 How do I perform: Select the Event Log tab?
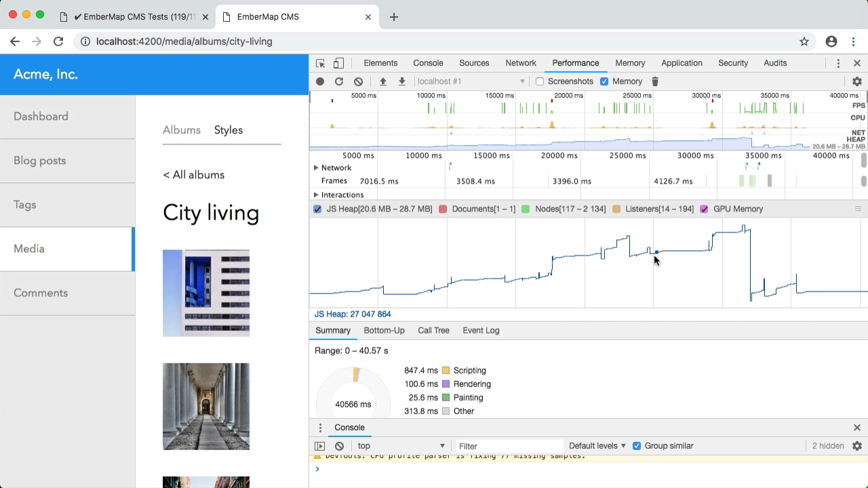coord(481,331)
